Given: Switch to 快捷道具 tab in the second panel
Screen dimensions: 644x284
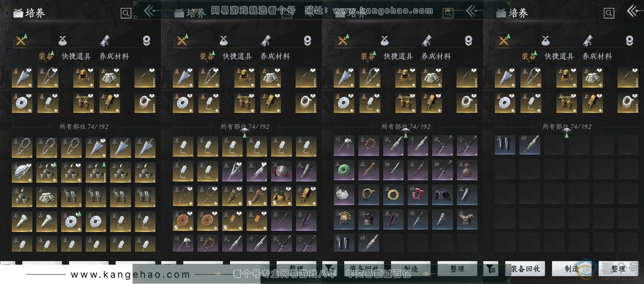Looking at the screenshot, I should (237, 56).
